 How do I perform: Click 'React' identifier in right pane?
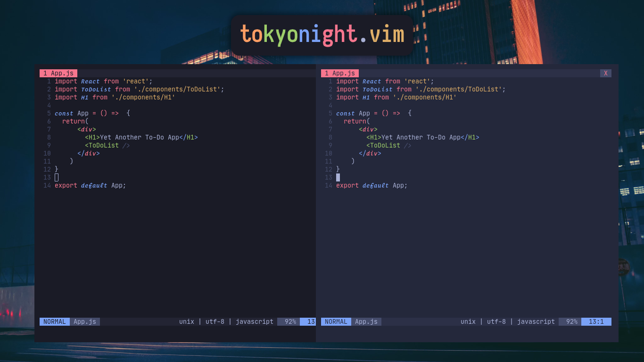[x=372, y=81]
